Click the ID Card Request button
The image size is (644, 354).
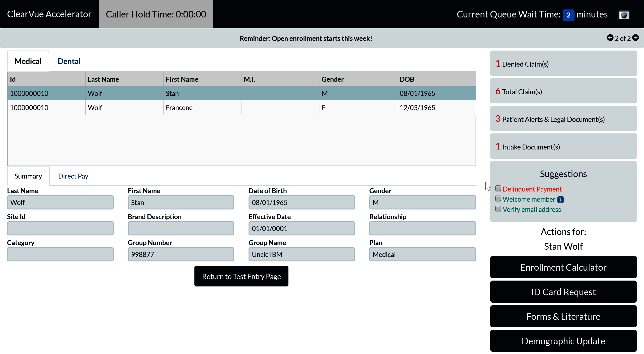[563, 292]
